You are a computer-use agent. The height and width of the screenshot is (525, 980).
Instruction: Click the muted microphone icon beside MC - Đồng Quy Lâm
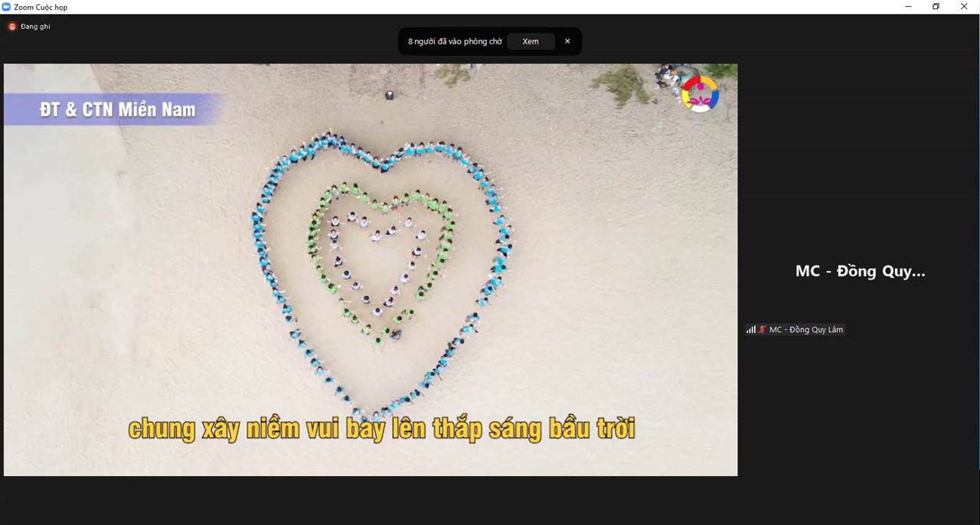[x=762, y=330]
